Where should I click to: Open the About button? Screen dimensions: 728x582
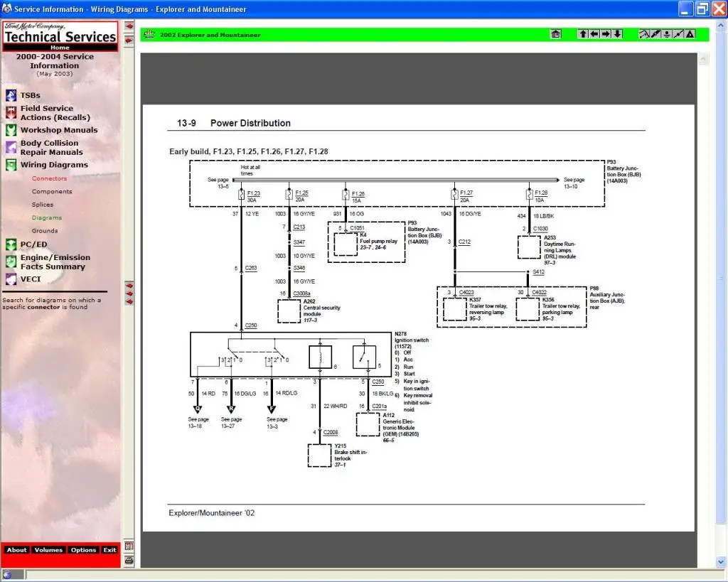17,550
